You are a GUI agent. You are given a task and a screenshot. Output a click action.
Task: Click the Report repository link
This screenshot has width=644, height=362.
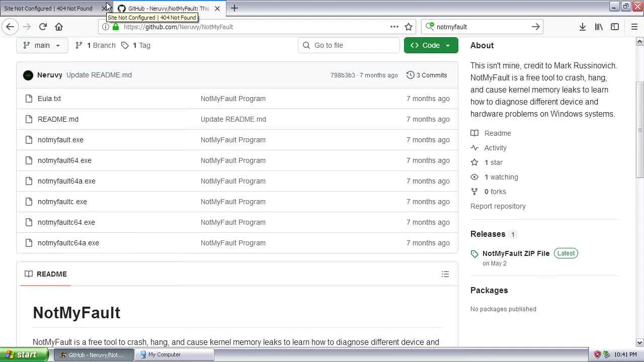pyautogui.click(x=498, y=206)
